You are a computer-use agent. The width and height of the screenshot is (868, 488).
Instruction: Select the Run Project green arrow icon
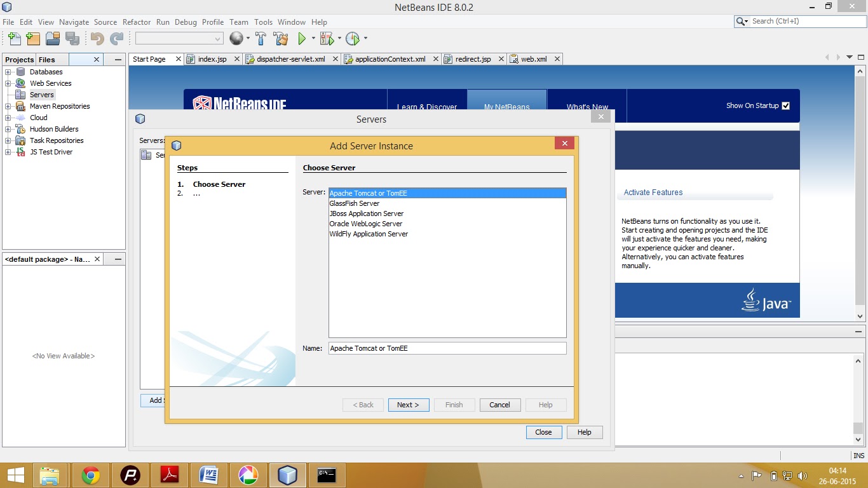(x=301, y=39)
